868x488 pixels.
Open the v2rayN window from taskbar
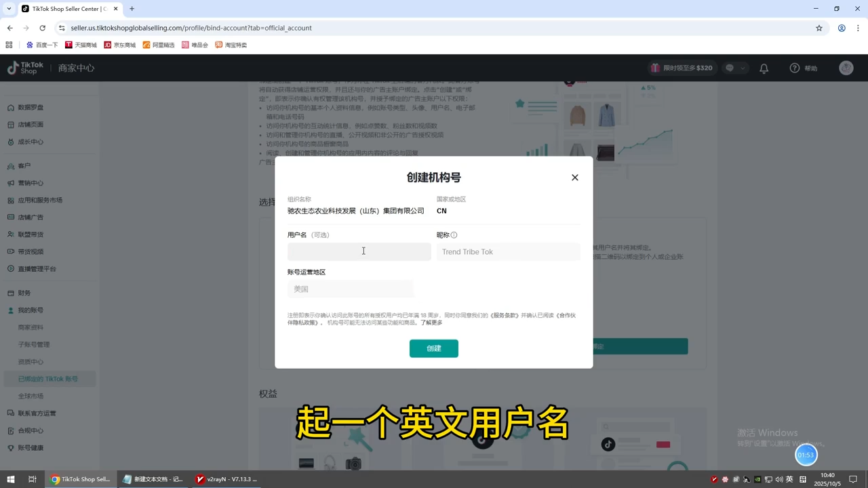pos(226,479)
